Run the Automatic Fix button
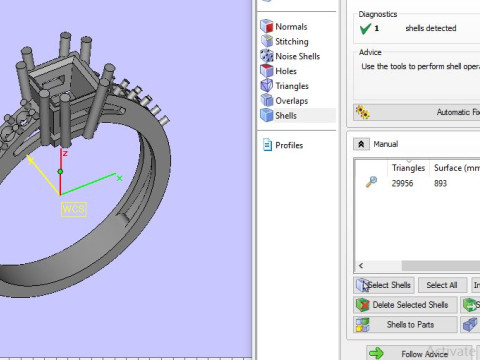 click(x=417, y=112)
